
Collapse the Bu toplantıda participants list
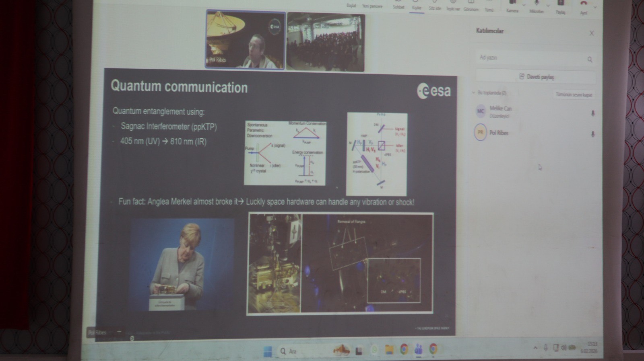474,93
